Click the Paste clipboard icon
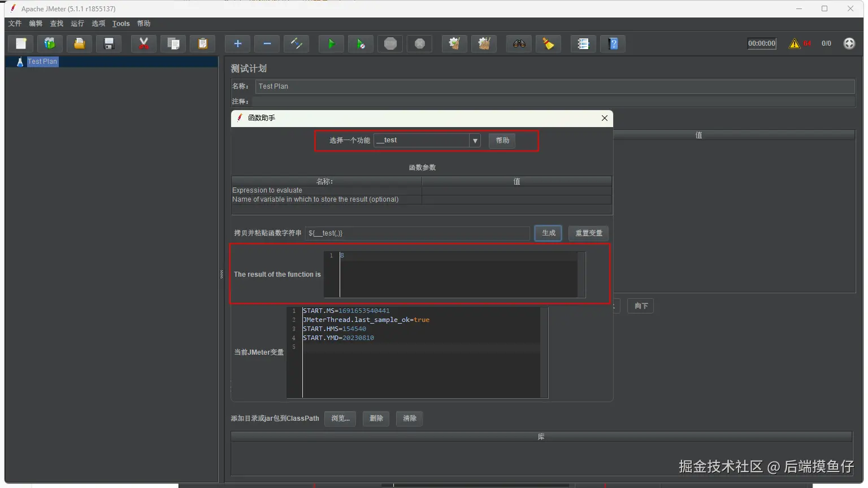Screen dimensions: 868x488 click(x=203, y=43)
